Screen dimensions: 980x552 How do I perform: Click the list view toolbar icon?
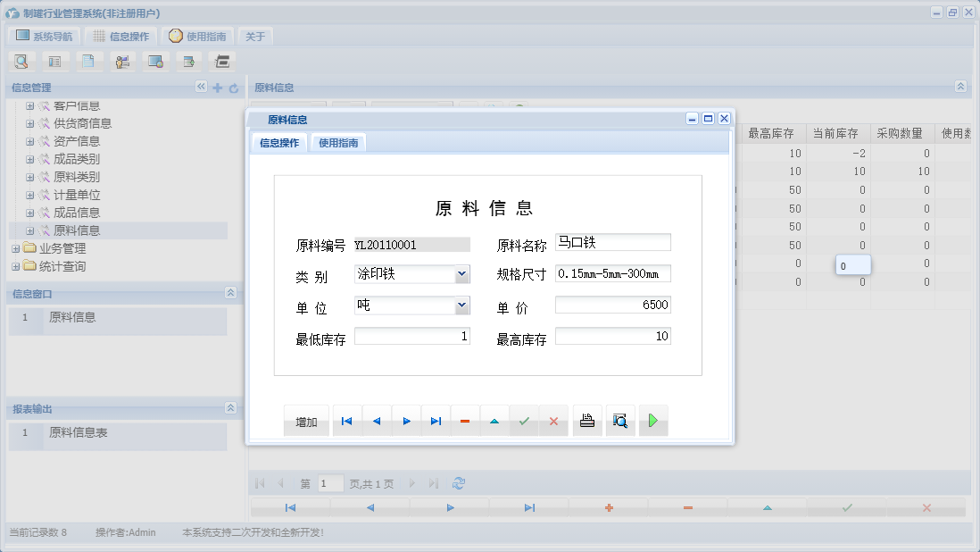(55, 62)
